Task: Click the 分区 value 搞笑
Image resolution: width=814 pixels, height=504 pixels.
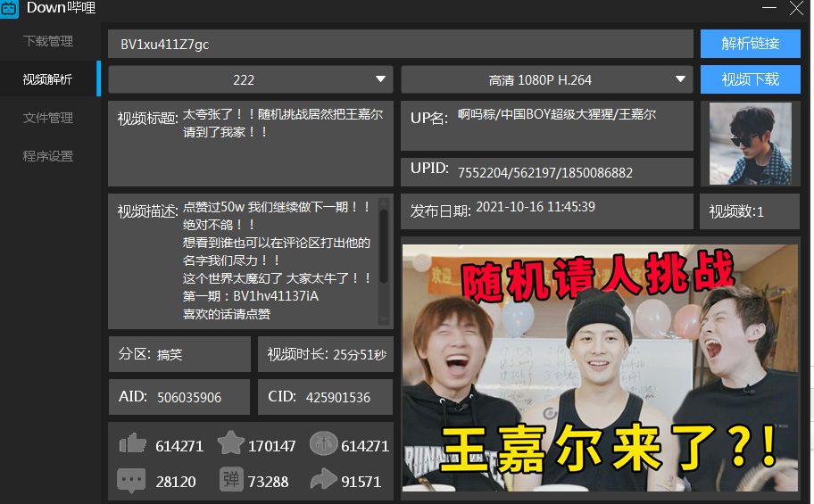Action: click(x=170, y=355)
